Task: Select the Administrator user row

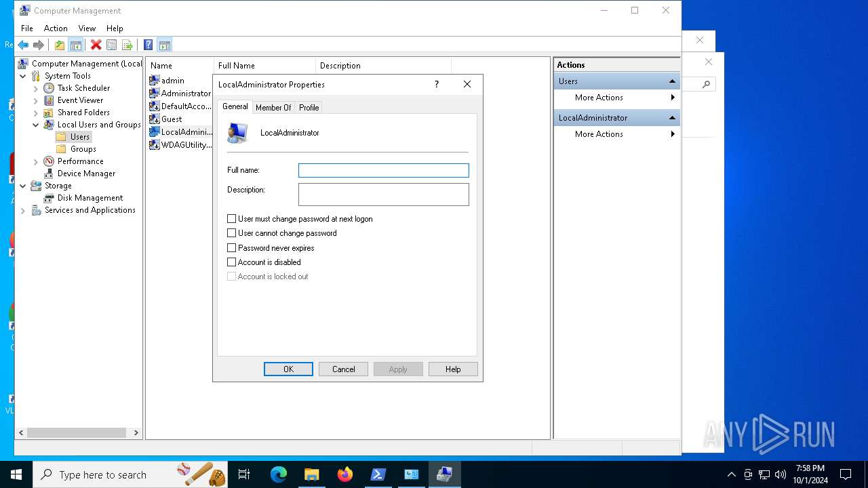Action: [180, 94]
